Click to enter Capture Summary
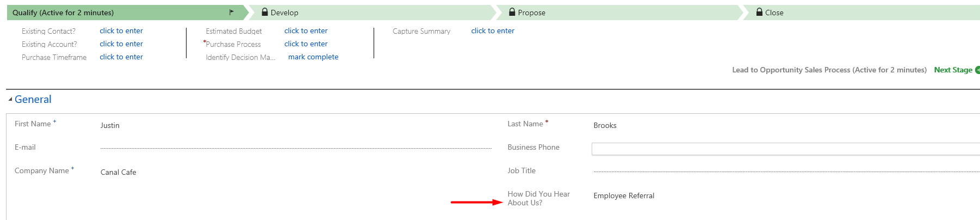This screenshot has width=980, height=220. (493, 30)
